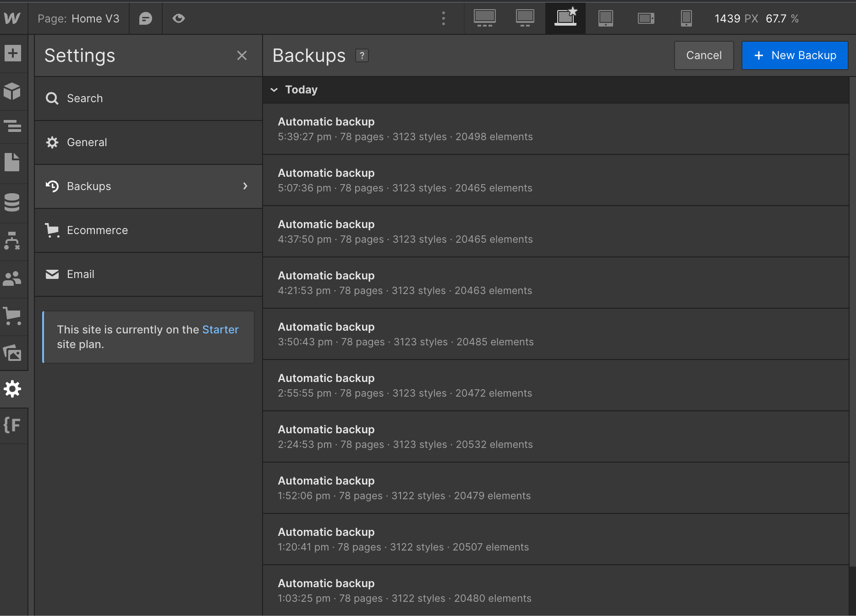Open the Components panel

(x=13, y=91)
